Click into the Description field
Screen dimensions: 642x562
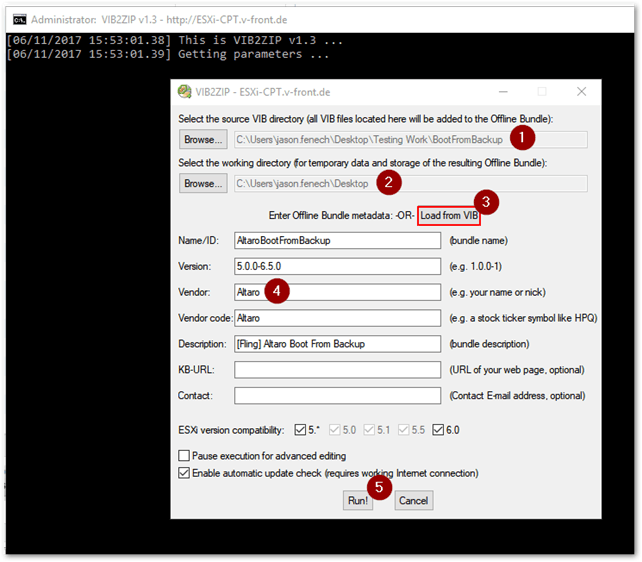(337, 344)
